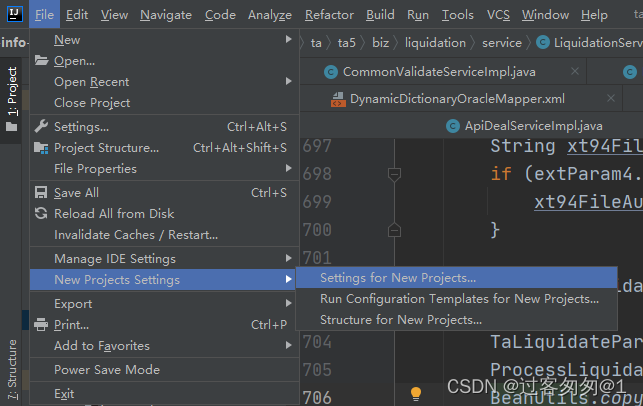
Task: Expand the File Properties submenu arrow
Action: [x=289, y=168]
